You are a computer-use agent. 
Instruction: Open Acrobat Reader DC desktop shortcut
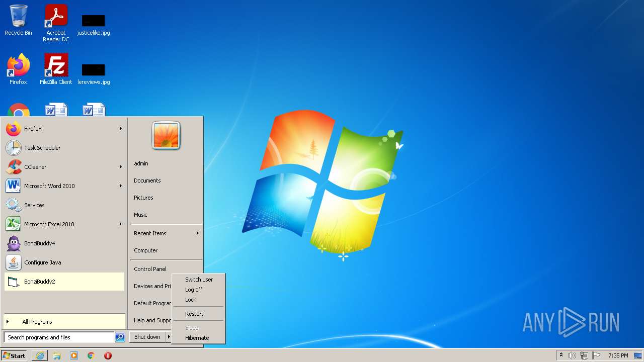tap(56, 23)
